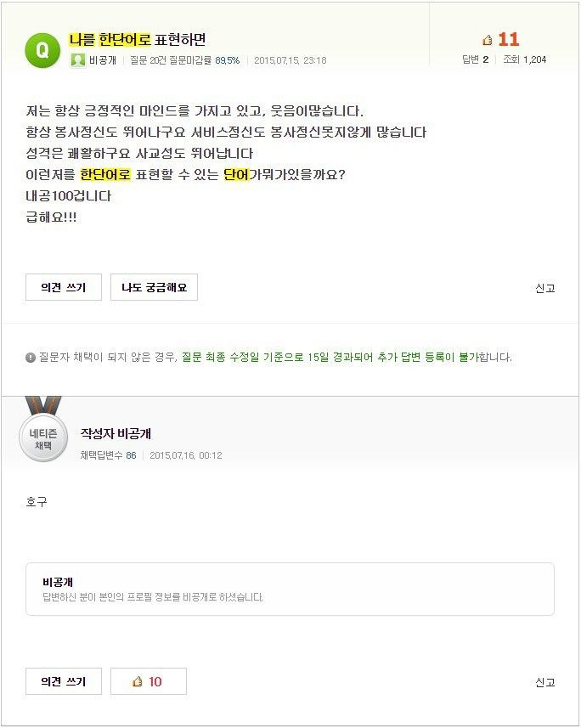Viewport: 581px width, 728px height.
Task: Click the 작성자 비공개 answerer name
Action: point(116,433)
